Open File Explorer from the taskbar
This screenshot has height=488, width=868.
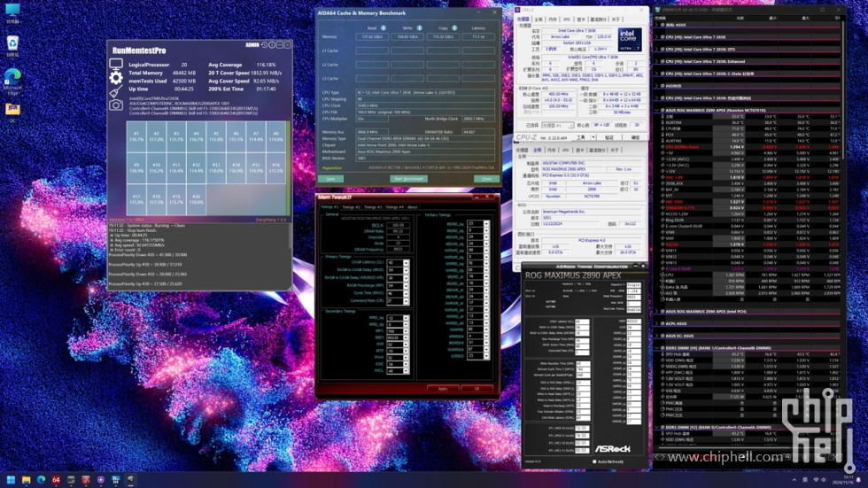click(x=26, y=480)
